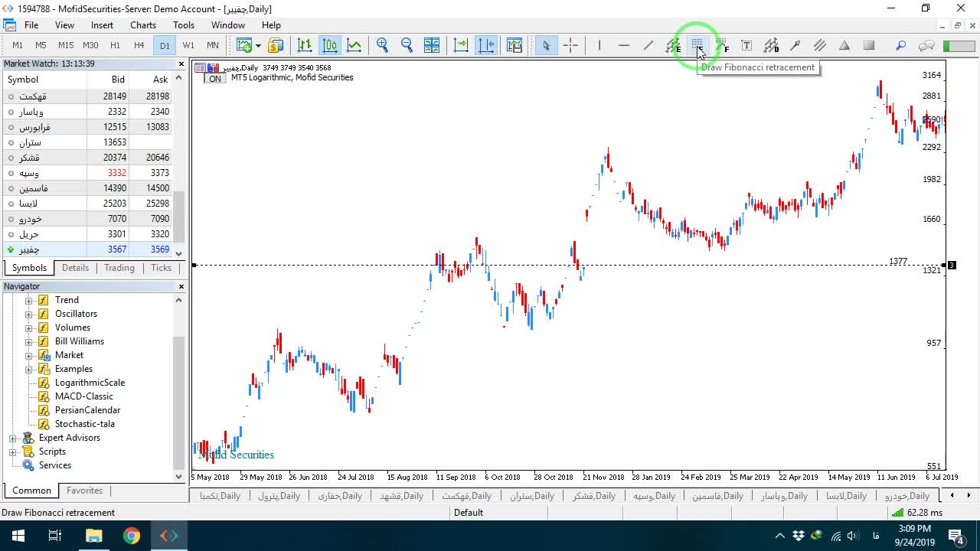Zoom out of the chart
The height and width of the screenshot is (551, 980).
(407, 45)
